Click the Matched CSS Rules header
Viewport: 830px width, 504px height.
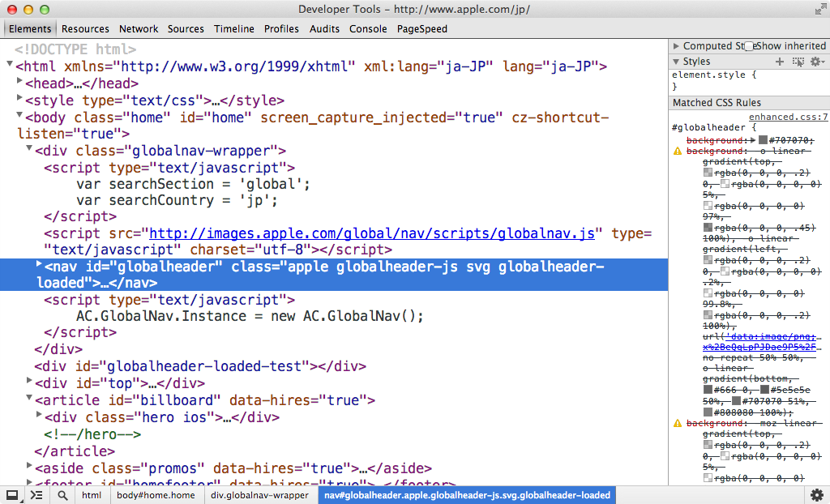749,103
